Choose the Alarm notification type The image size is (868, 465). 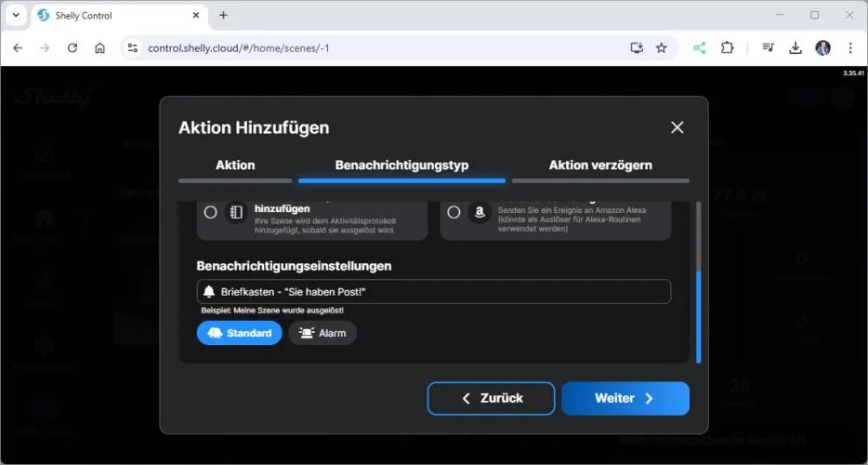pos(322,333)
